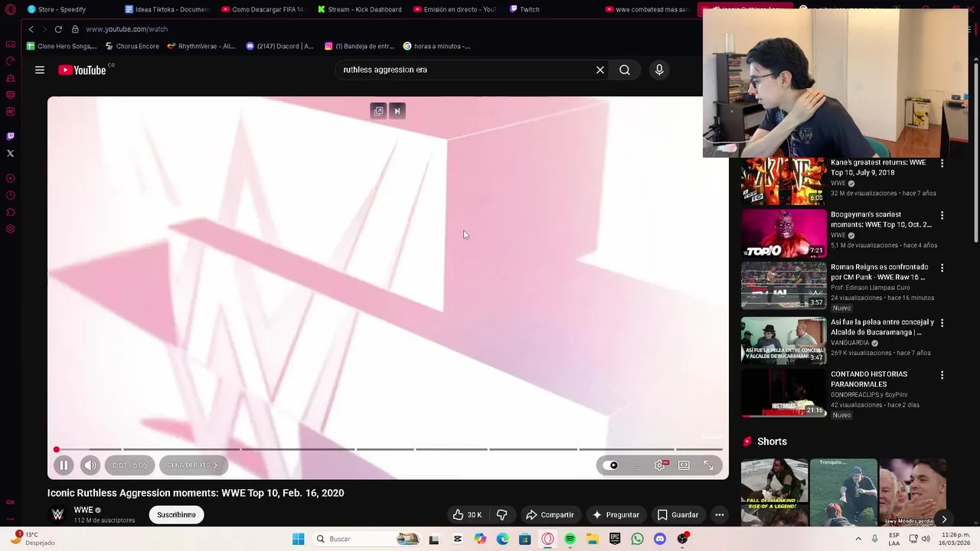
Task: Click the Compartir share button
Action: tap(550, 515)
